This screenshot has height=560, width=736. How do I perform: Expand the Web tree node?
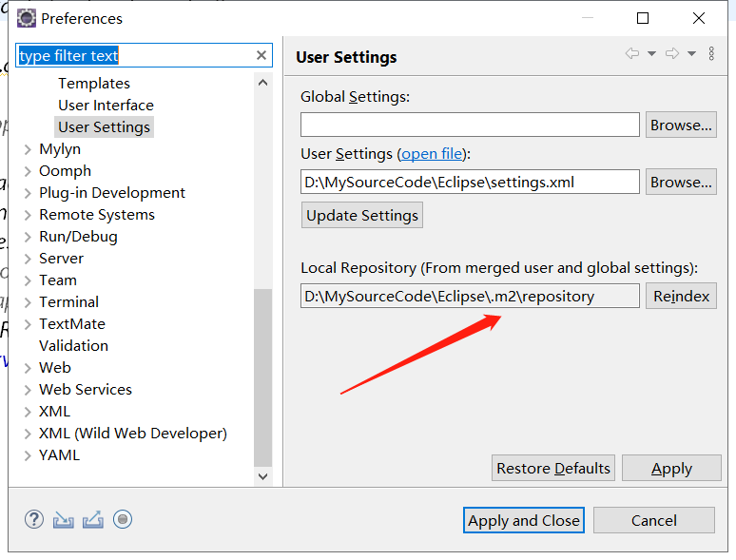28,368
